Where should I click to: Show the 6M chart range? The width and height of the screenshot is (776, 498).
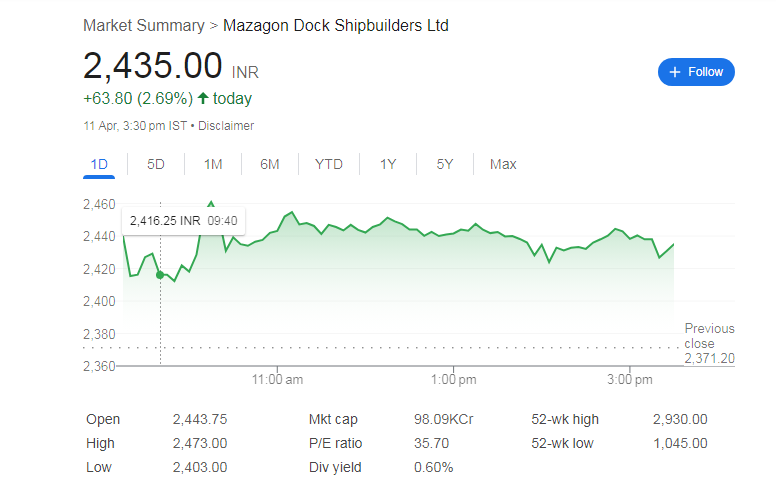point(269,164)
